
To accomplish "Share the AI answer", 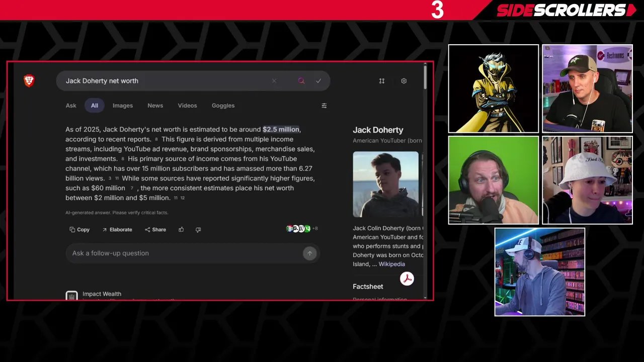I will (155, 230).
